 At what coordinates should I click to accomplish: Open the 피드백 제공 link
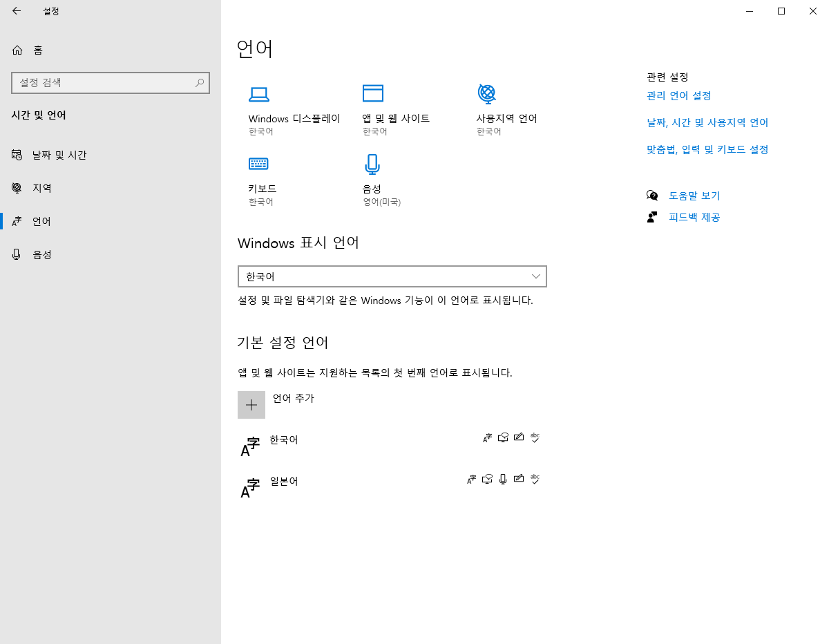click(694, 217)
